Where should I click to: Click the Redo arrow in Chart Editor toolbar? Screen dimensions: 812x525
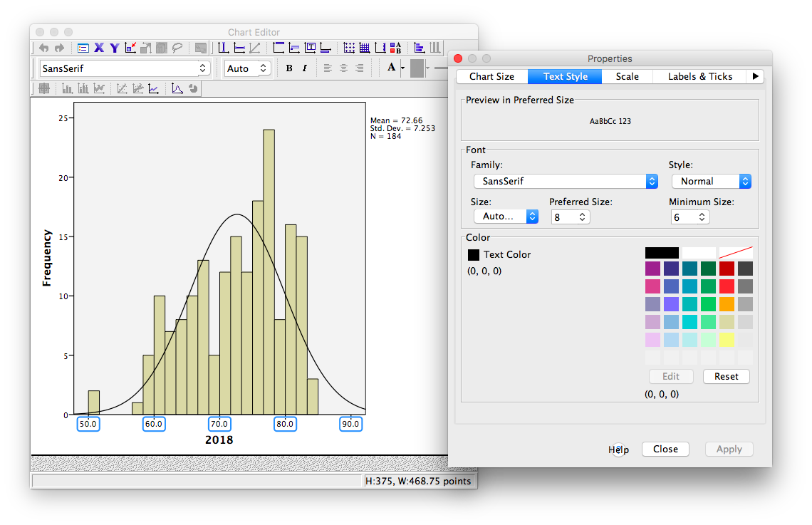coord(60,48)
